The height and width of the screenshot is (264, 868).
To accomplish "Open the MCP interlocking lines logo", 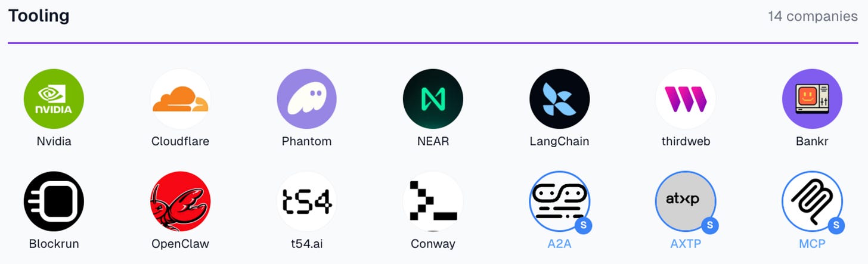I will pos(812,201).
